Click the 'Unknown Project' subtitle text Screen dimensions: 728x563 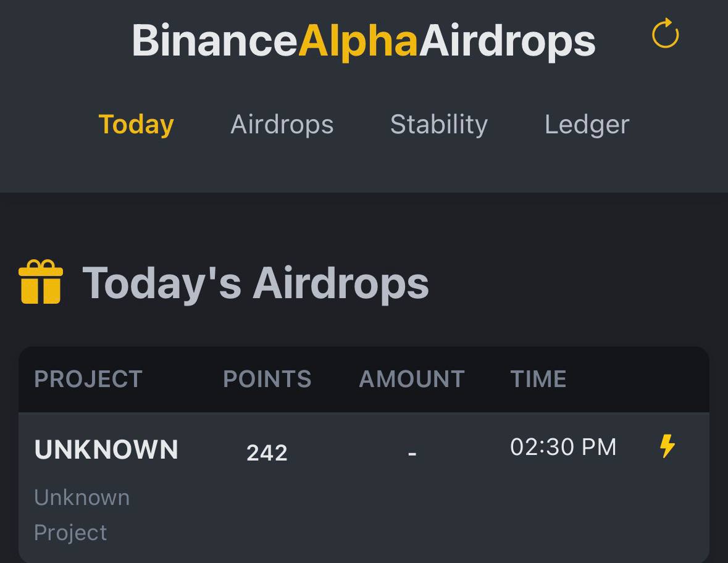tap(82, 515)
